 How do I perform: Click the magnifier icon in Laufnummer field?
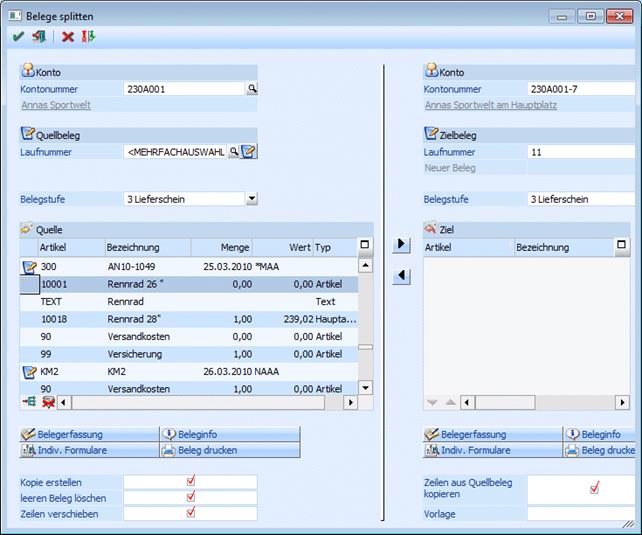[234, 151]
